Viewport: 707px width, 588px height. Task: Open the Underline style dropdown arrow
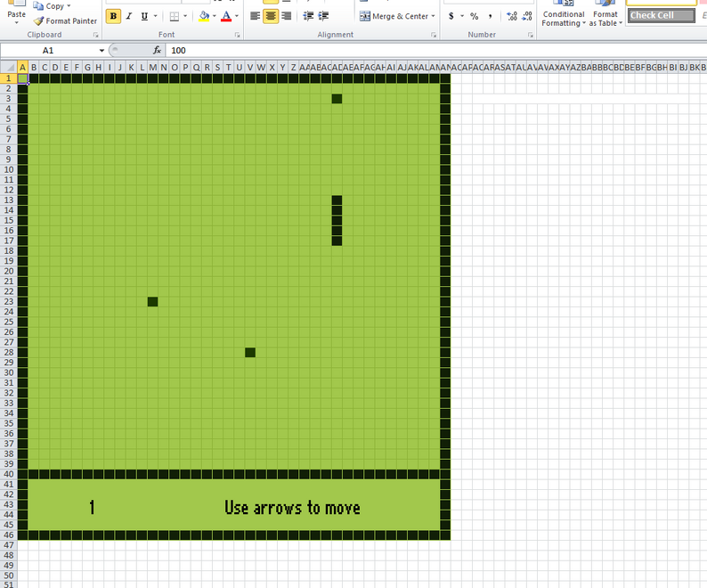[x=156, y=16]
